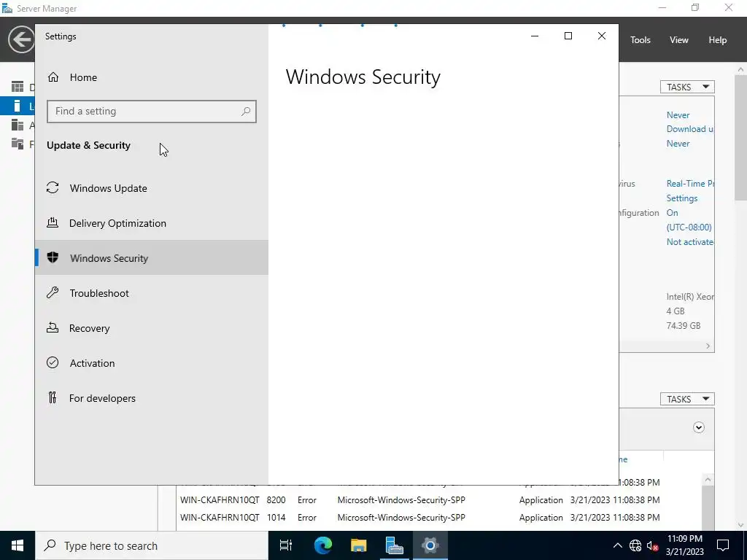747x560 pixels.
Task: Open Troubleshoot settings page
Action: 152,293
